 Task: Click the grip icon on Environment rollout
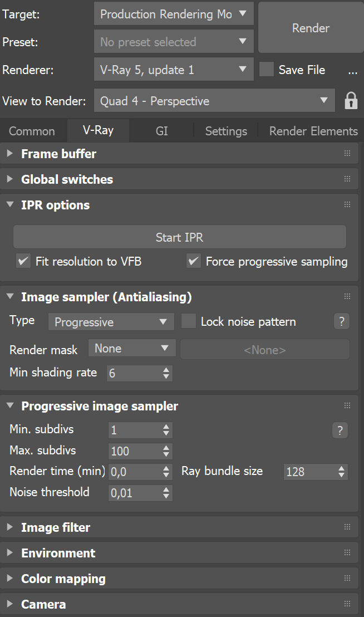coord(347,553)
